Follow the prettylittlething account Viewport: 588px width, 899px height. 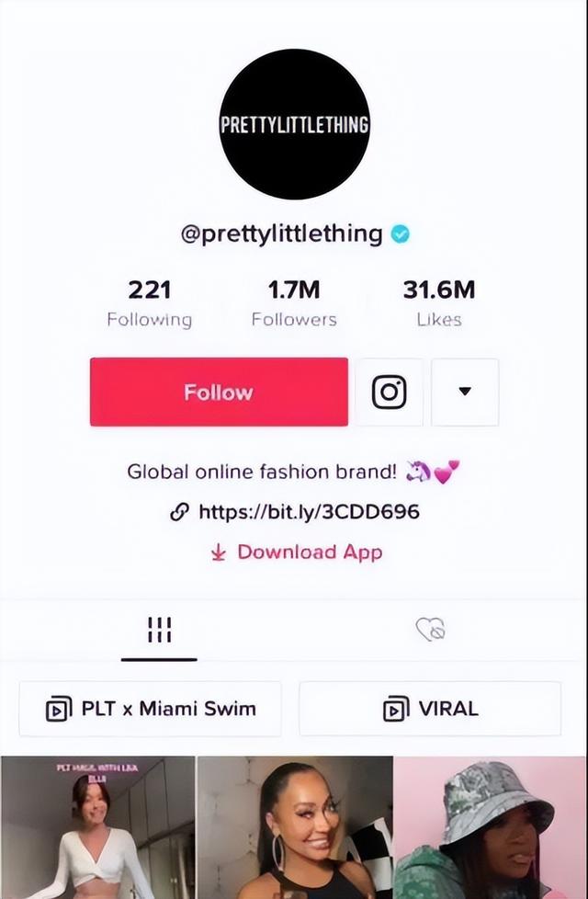pyautogui.click(x=219, y=393)
